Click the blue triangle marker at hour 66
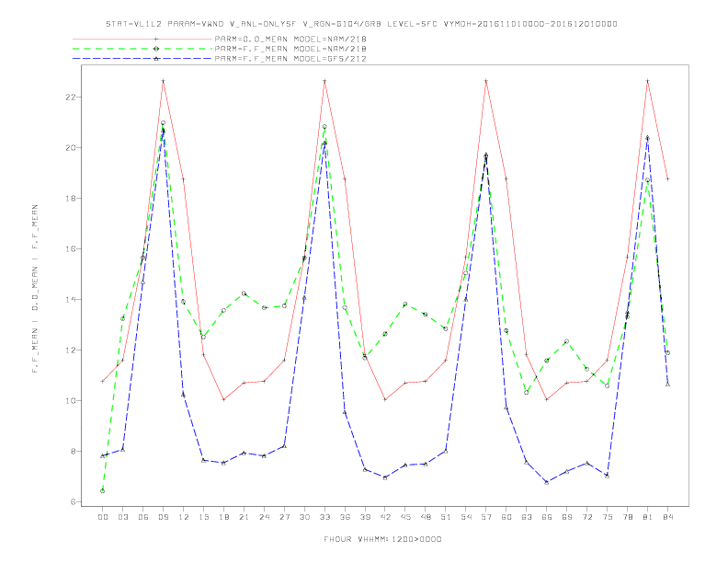The height and width of the screenshot is (563, 728). (547, 482)
